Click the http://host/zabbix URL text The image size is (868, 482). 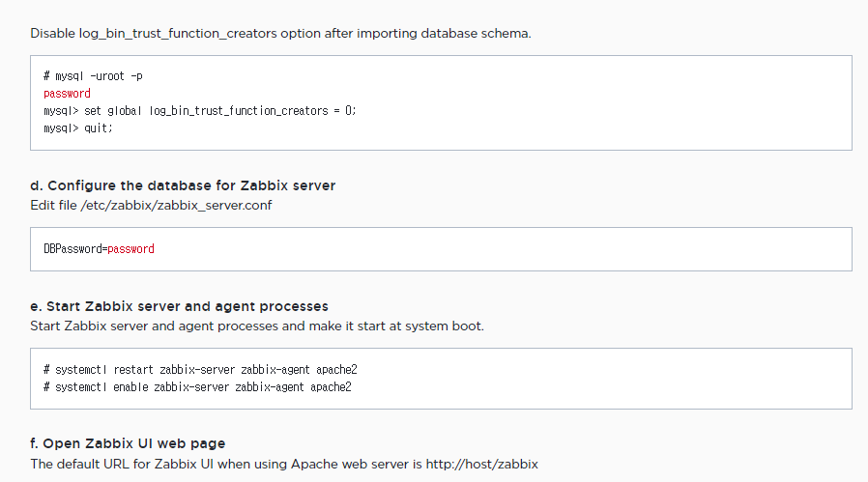pyautogui.click(x=481, y=464)
